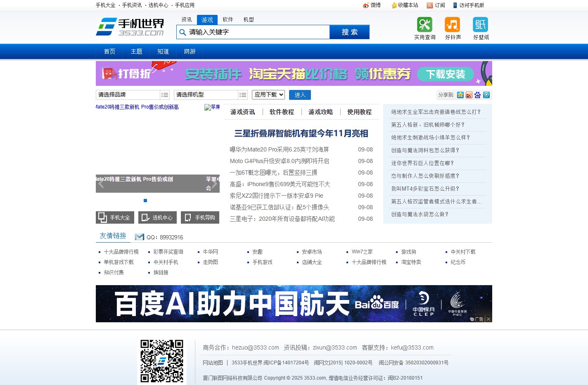
Task: Open the 知道 nav item
Action: (x=163, y=52)
